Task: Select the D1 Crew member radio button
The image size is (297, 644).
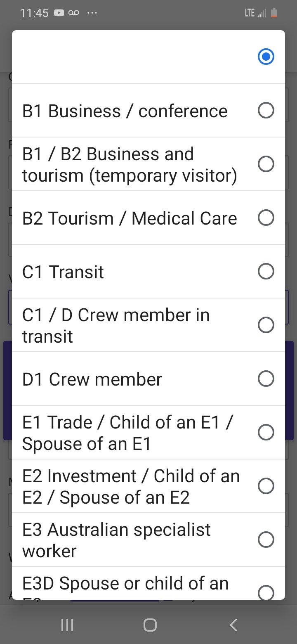Action: [x=266, y=379]
